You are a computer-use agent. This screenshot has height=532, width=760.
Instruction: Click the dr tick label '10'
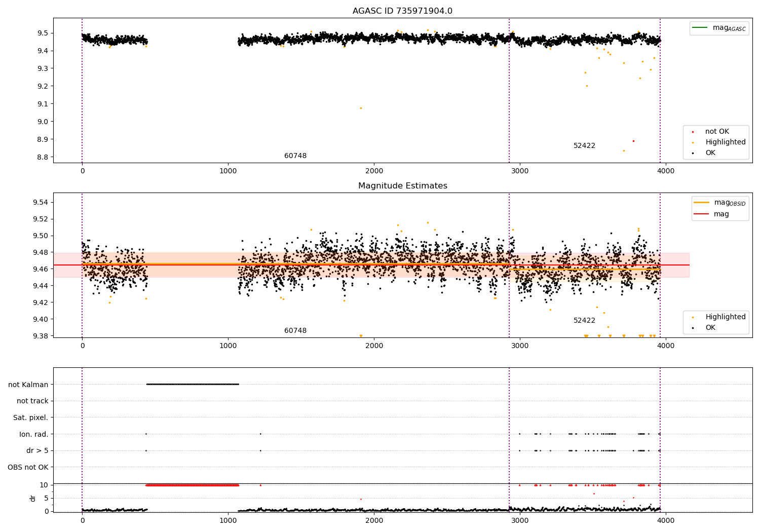44,485
